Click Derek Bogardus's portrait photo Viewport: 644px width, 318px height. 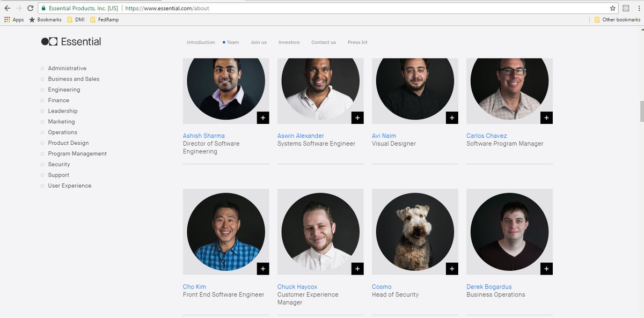tap(509, 232)
